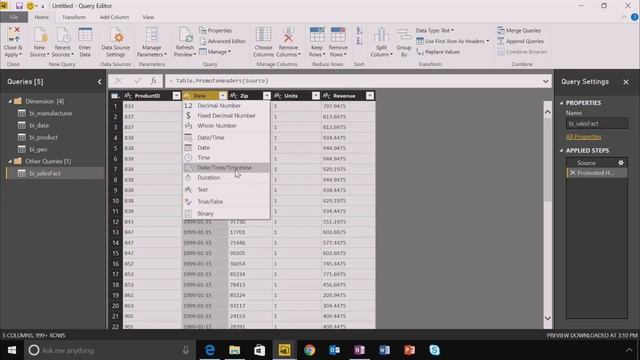Select the bi_geo query
The width and height of the screenshot is (640, 360).
[x=38, y=149]
